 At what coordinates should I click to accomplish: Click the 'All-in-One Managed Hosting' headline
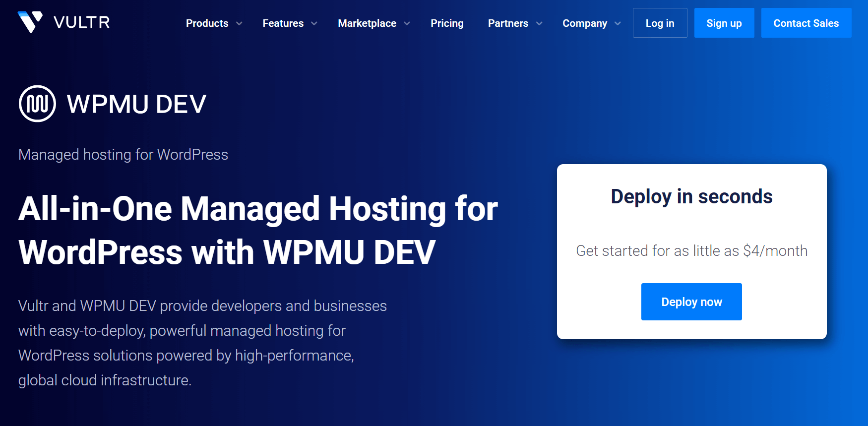tap(258, 230)
